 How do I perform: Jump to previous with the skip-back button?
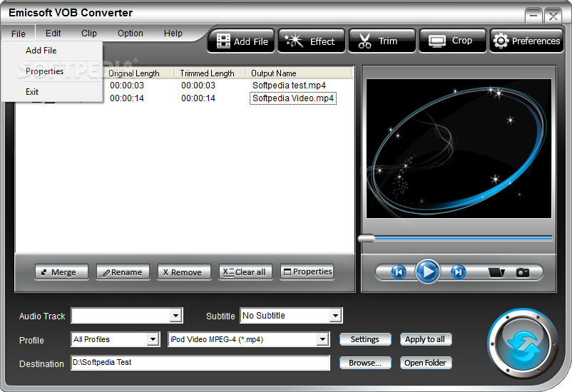point(399,272)
